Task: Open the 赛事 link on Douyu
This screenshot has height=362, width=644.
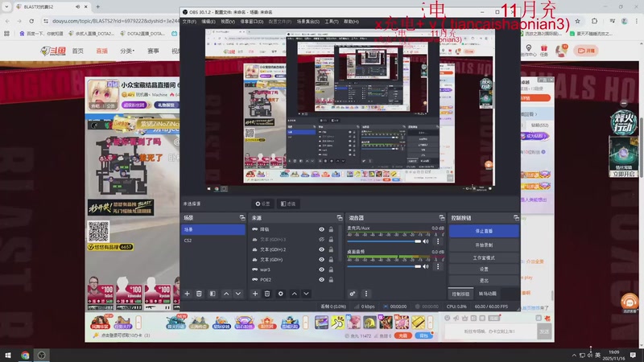Action: 153,51
